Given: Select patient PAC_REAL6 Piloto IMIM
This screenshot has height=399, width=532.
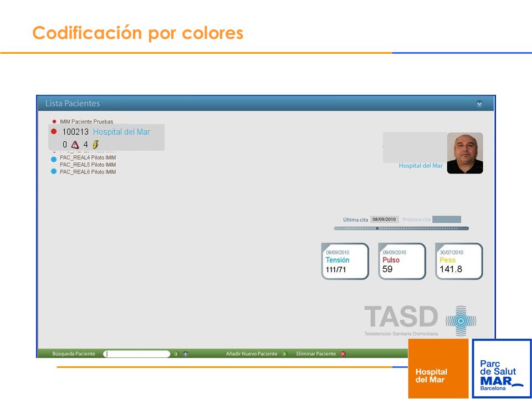Looking at the screenshot, I should click(x=88, y=172).
